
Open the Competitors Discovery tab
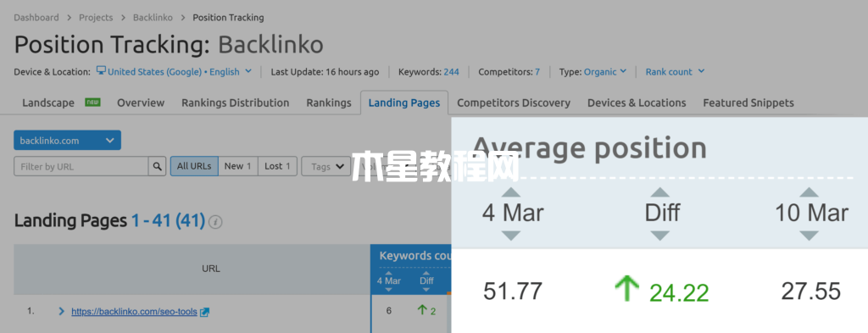point(514,103)
